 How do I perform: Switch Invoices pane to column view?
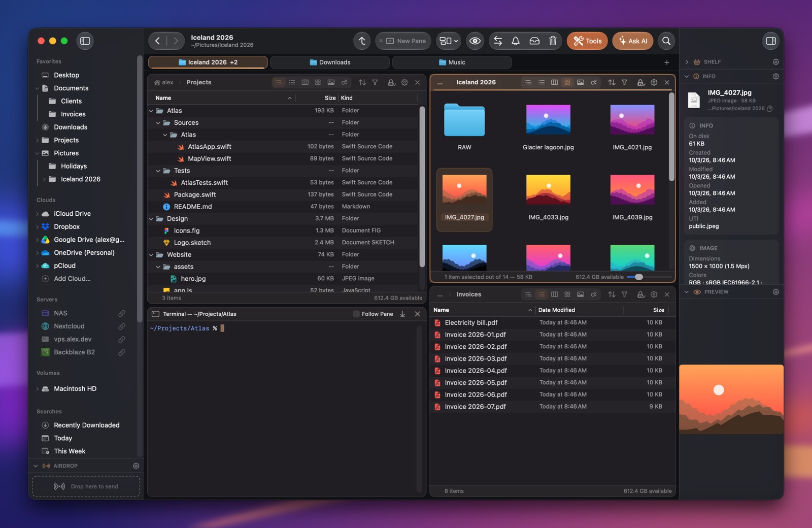click(554, 294)
